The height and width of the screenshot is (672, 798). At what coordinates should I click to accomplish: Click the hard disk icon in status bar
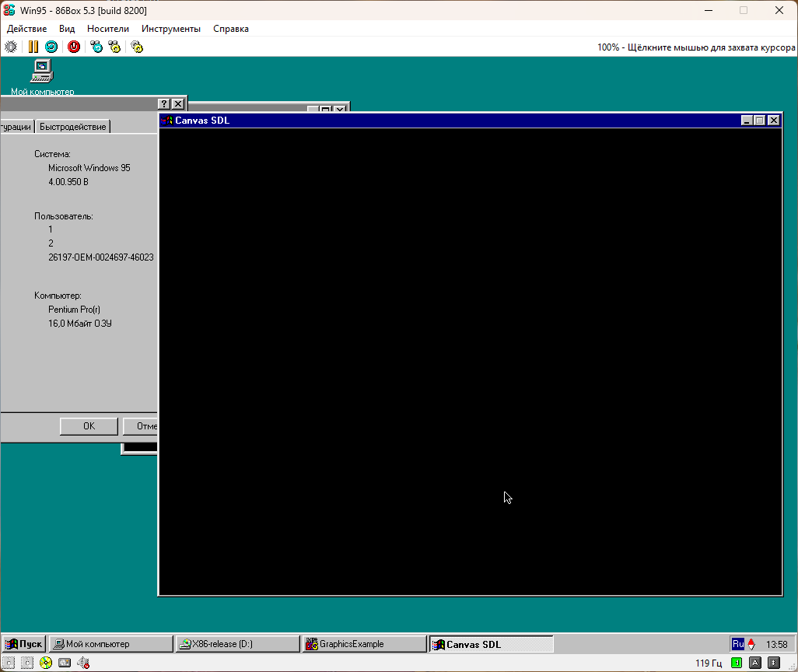point(65,663)
